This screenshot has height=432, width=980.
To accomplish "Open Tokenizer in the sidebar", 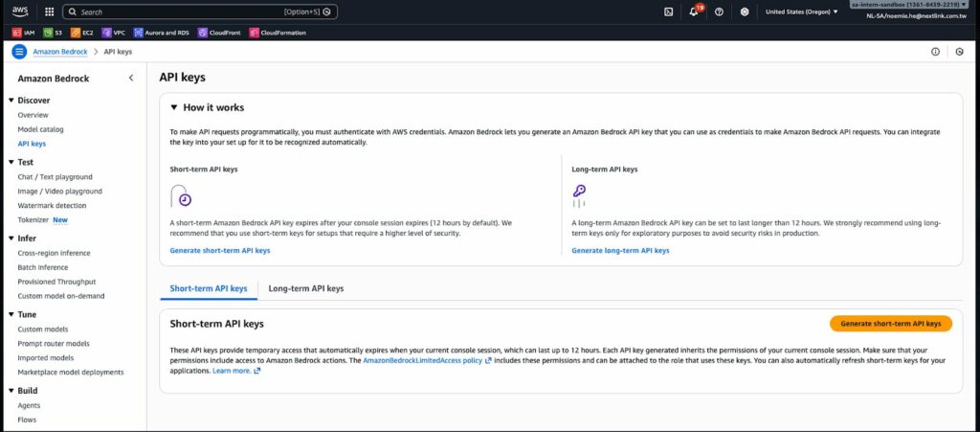I will click(33, 220).
